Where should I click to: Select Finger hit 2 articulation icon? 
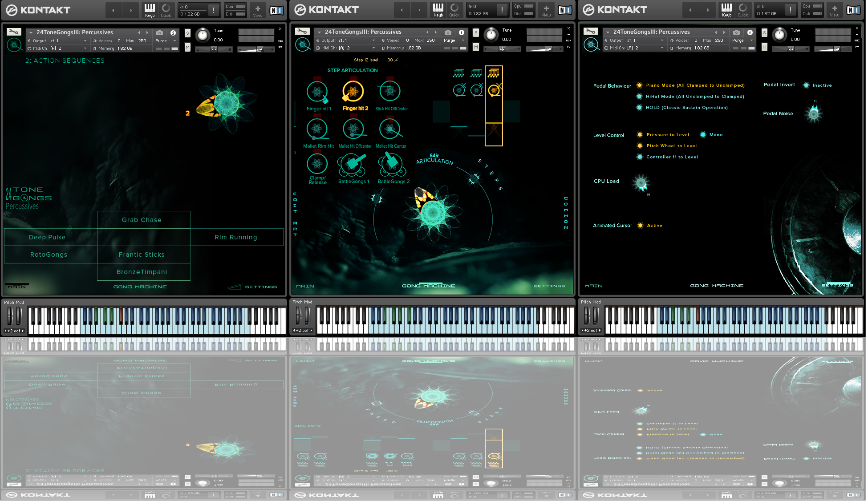(x=353, y=91)
